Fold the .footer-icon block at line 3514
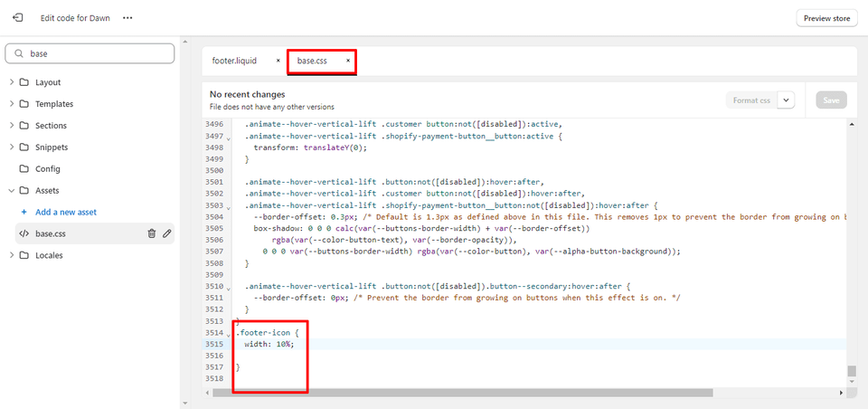Viewport: 868px width, 409px height. point(229,334)
